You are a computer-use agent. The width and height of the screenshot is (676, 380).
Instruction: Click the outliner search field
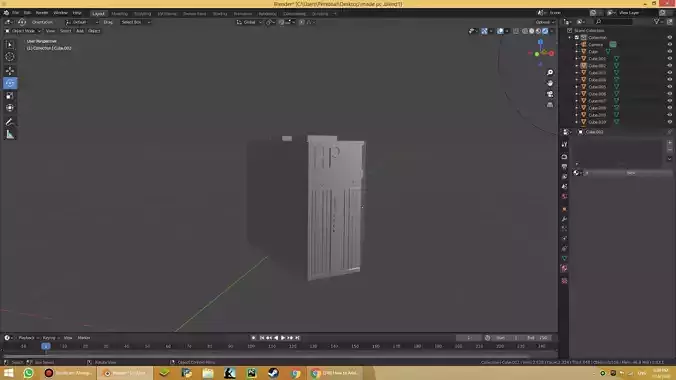pos(613,22)
